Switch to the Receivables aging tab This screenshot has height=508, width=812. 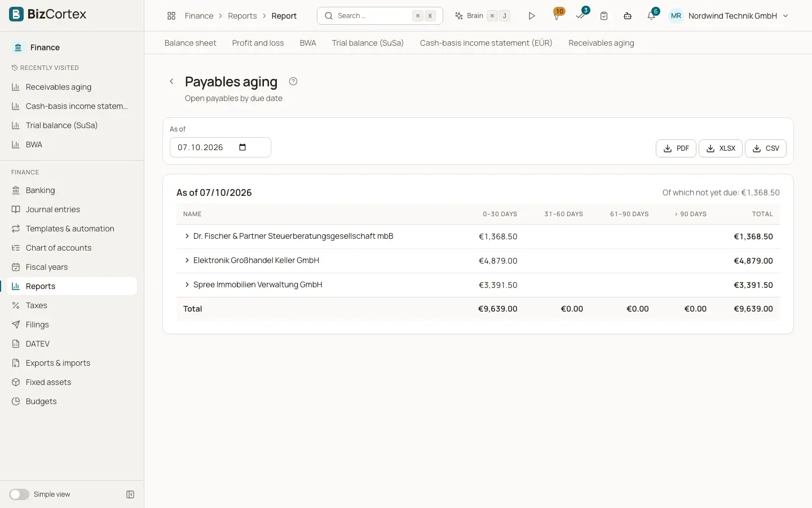point(601,43)
